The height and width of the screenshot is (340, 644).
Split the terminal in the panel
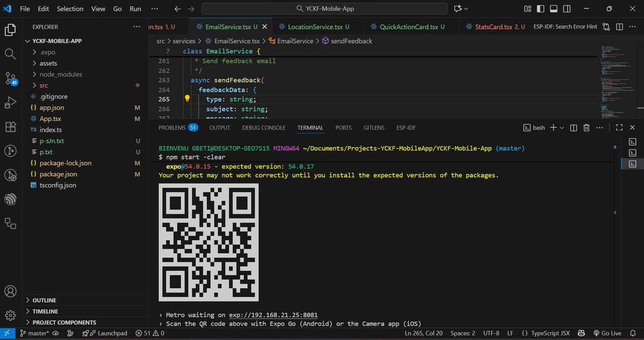point(573,128)
